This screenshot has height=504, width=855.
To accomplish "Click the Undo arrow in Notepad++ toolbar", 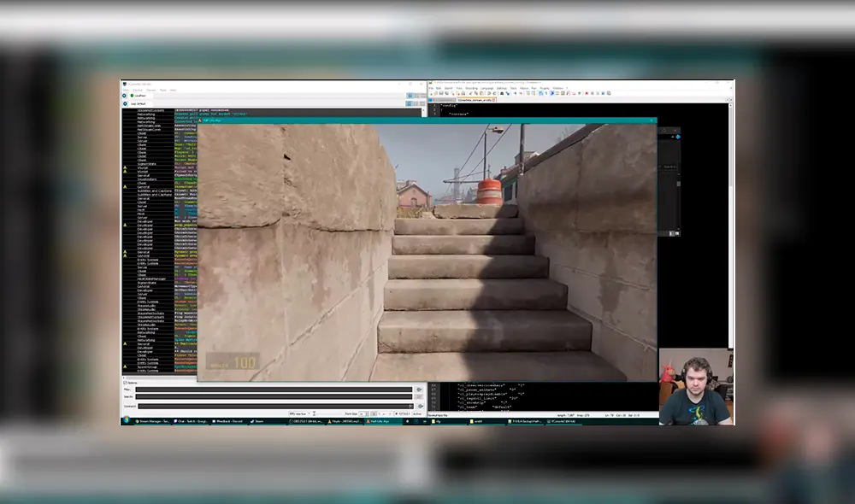I will click(504, 95).
